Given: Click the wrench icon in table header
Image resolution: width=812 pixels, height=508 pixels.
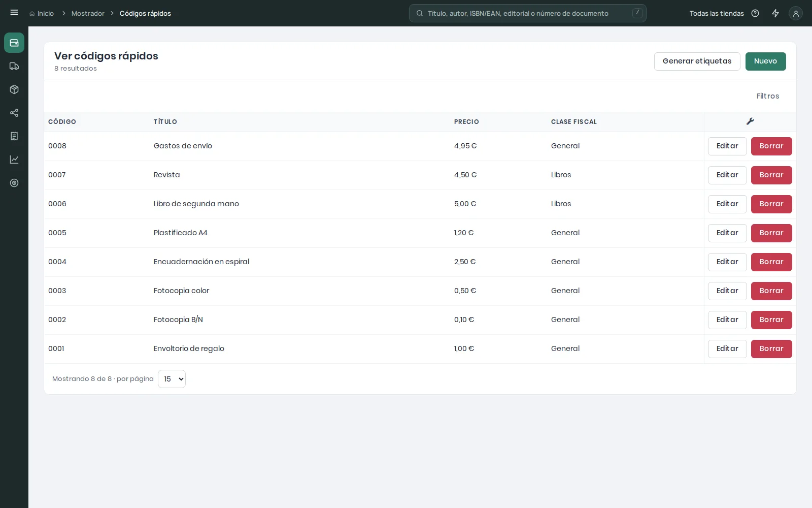Looking at the screenshot, I should click(750, 121).
